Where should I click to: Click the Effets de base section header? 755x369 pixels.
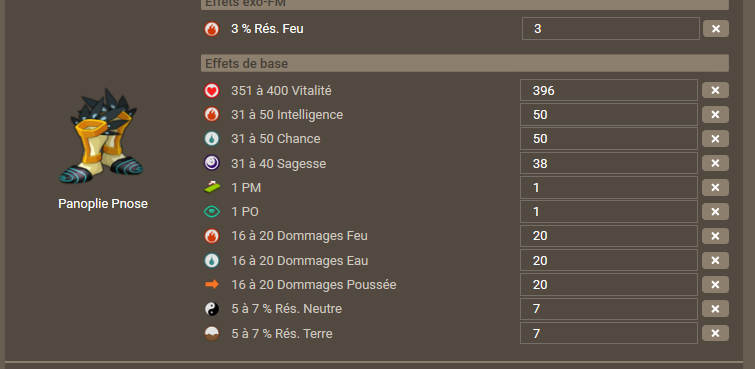(x=465, y=63)
